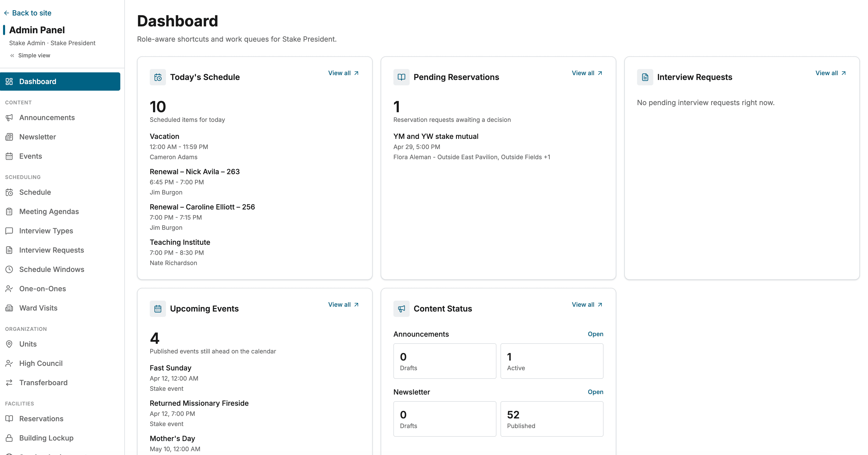Image resolution: width=868 pixels, height=455 pixels.
Task: Click the Reservations book icon in sidebar
Action: pyautogui.click(x=9, y=419)
